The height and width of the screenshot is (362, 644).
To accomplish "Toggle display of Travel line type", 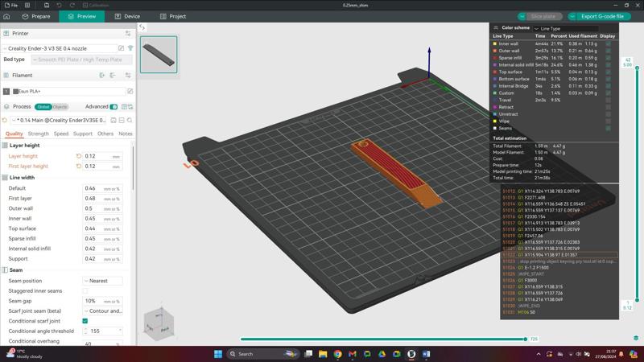I will point(608,101).
